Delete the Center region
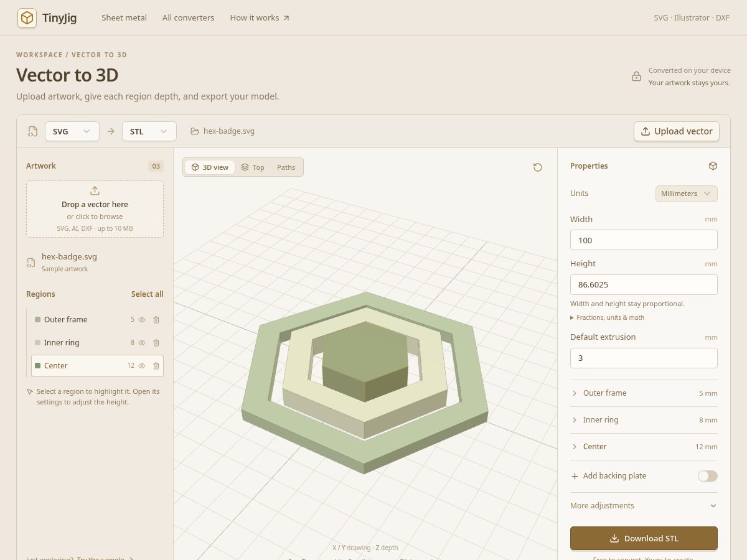This screenshot has width=747, height=560. click(x=156, y=366)
